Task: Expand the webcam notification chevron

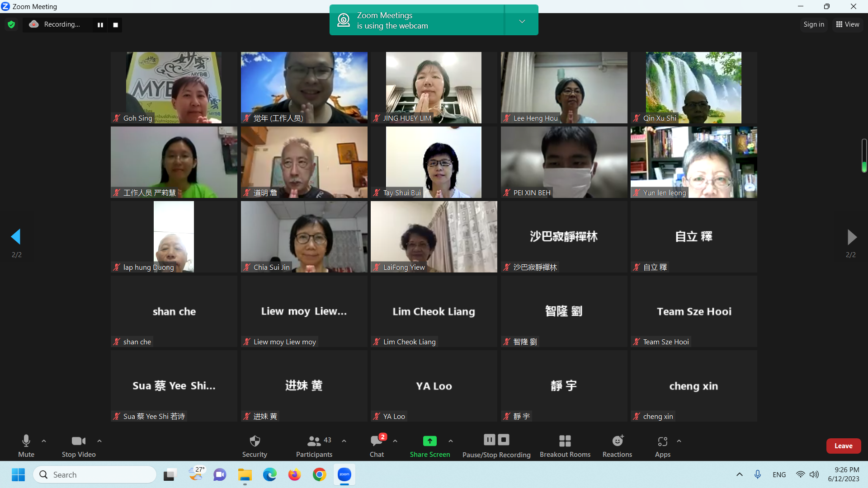Action: click(x=522, y=21)
